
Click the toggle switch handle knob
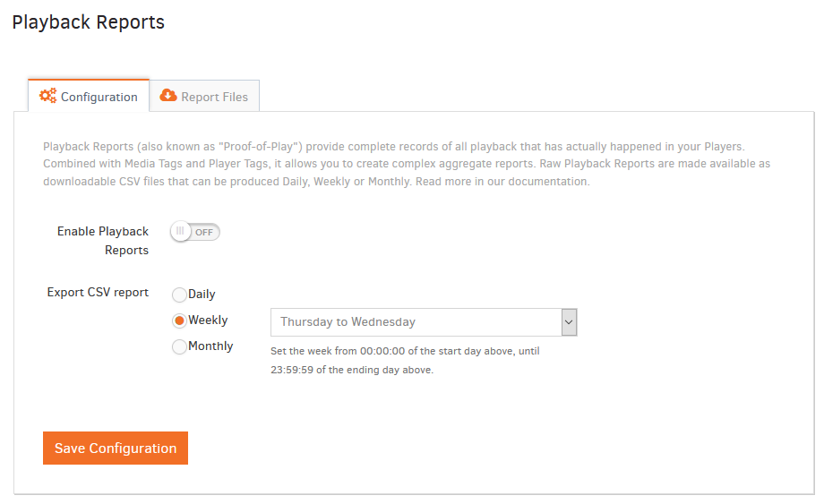pos(180,232)
